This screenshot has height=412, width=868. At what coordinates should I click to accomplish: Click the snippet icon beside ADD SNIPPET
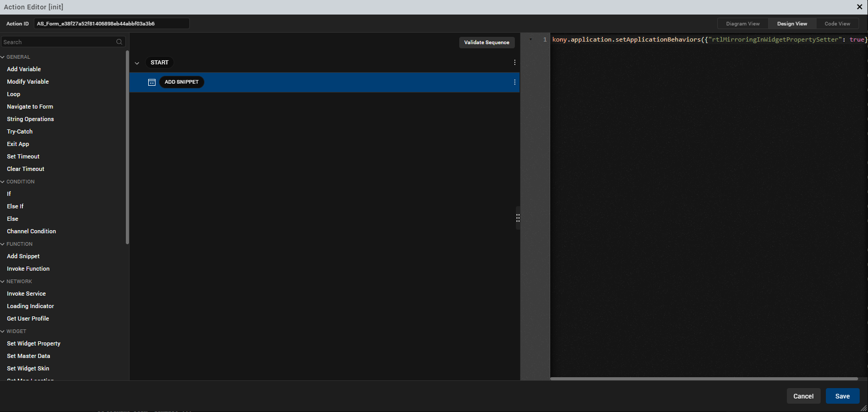coord(152,82)
